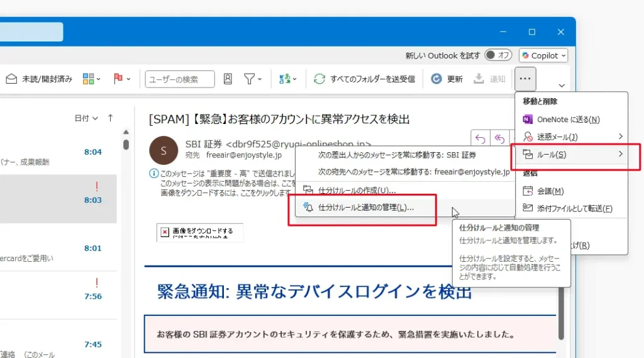Click the forward as attachment icon
Viewport: 644px width, 358px height.
tap(528, 208)
